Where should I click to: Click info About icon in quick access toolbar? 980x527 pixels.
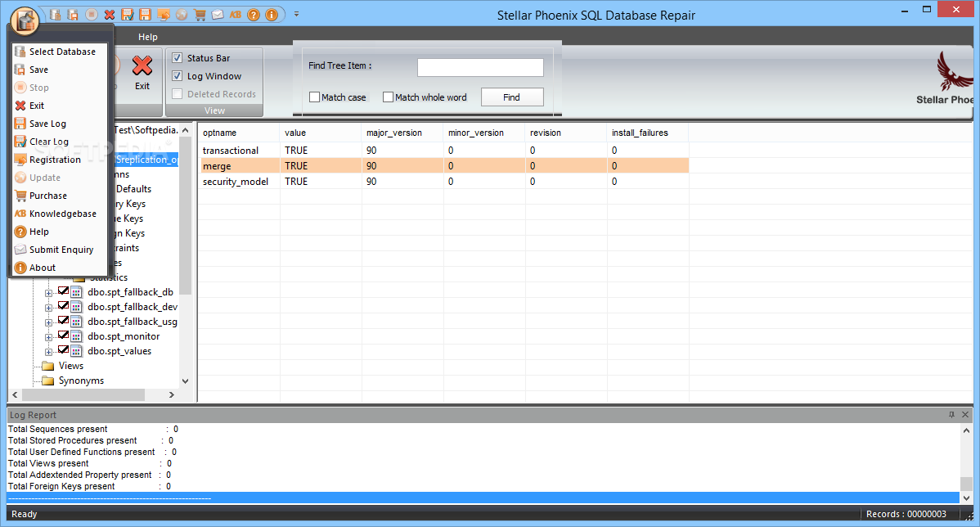(272, 15)
